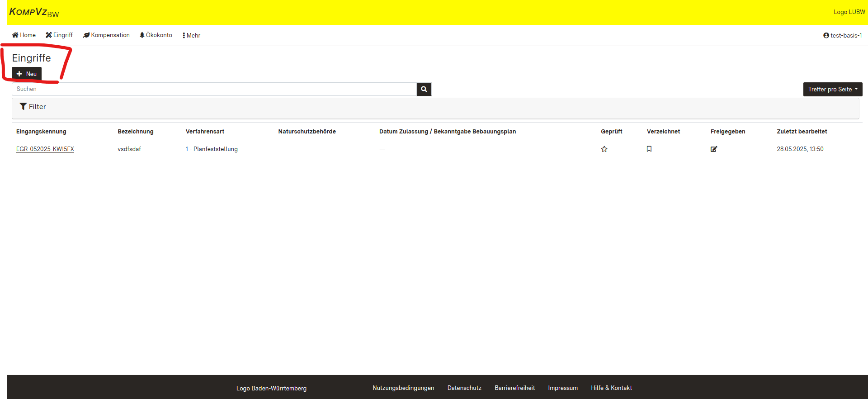The height and width of the screenshot is (399, 868).
Task: Open the Ökokonto navigation entry
Action: [156, 35]
